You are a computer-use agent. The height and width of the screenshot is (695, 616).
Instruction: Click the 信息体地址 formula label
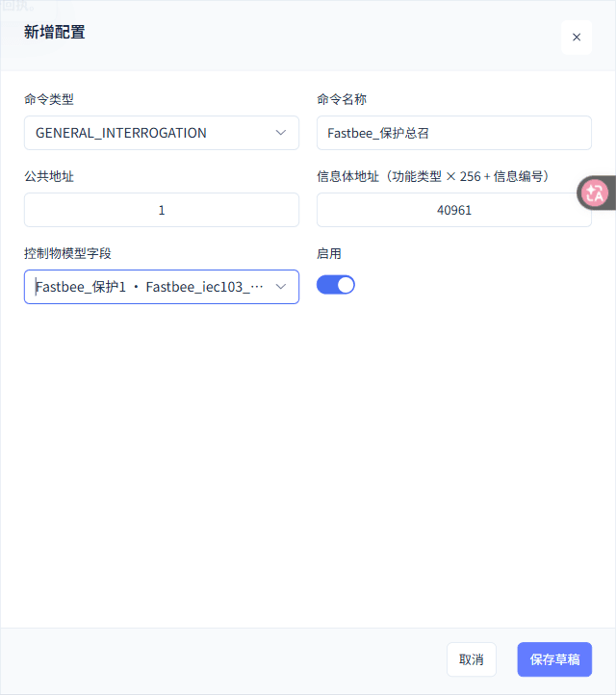click(x=433, y=176)
